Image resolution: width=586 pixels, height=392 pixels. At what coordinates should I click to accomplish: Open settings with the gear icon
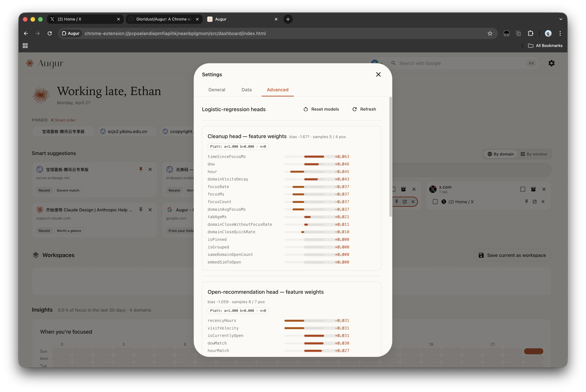(x=551, y=63)
